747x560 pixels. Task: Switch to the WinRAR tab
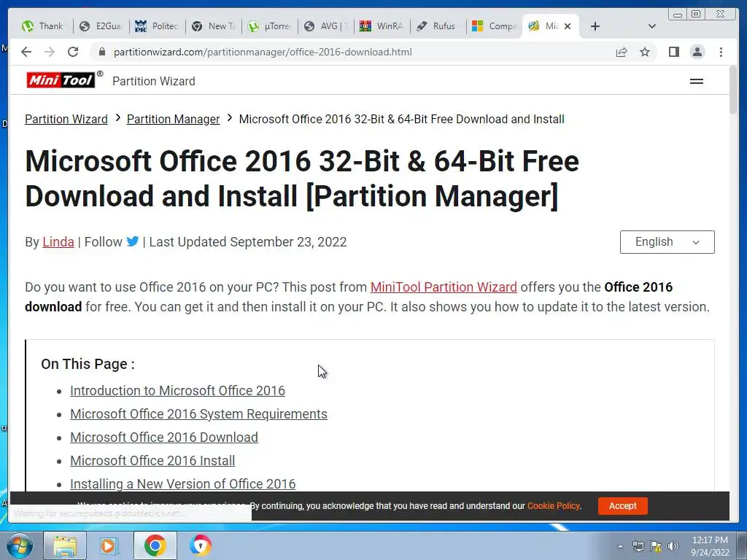point(382,26)
